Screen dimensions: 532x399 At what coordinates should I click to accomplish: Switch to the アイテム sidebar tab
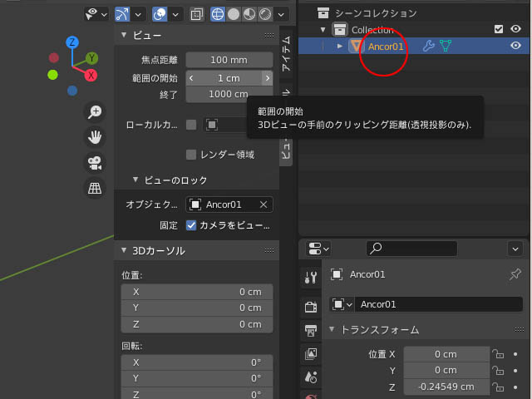(x=286, y=53)
